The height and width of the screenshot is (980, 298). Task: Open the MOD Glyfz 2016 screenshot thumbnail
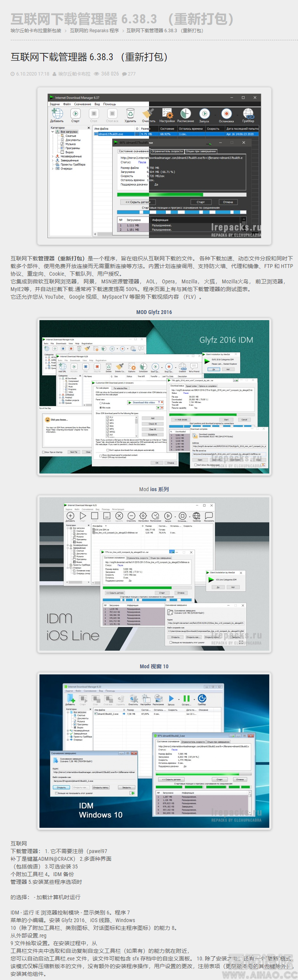[154, 397]
